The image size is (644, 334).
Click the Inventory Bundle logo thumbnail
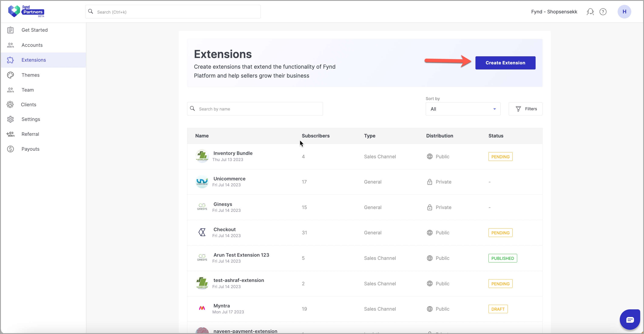pos(202,156)
